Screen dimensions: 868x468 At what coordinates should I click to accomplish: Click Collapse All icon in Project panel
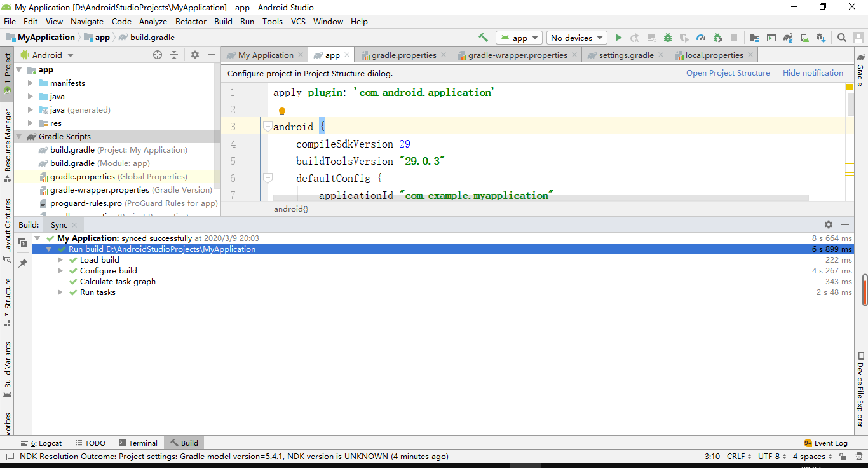174,55
